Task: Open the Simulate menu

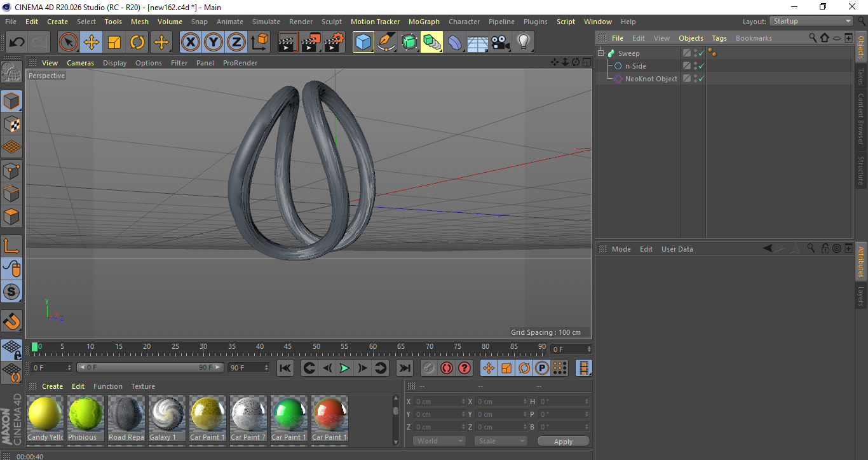Action: click(266, 22)
